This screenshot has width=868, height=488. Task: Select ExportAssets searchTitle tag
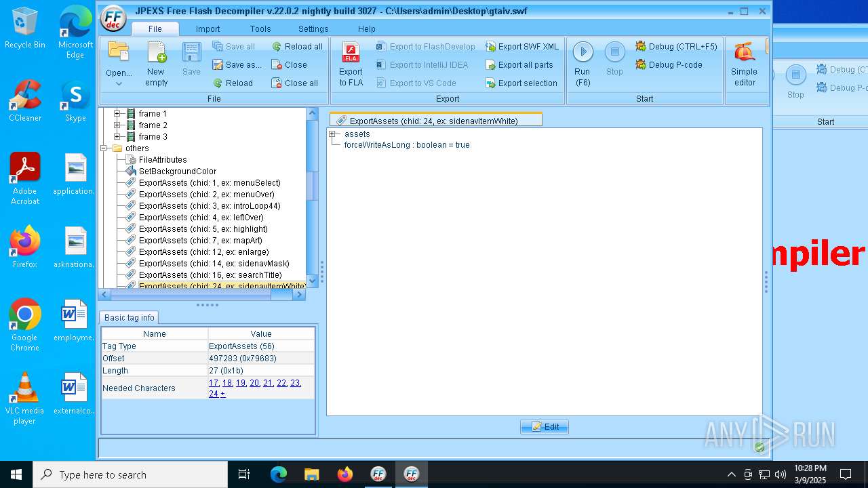210,275
